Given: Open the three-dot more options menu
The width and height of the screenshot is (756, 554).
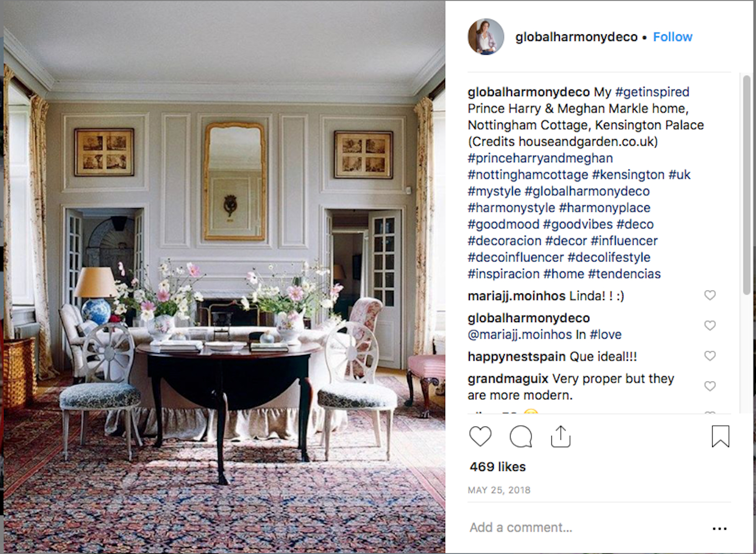Looking at the screenshot, I should coord(720,528).
